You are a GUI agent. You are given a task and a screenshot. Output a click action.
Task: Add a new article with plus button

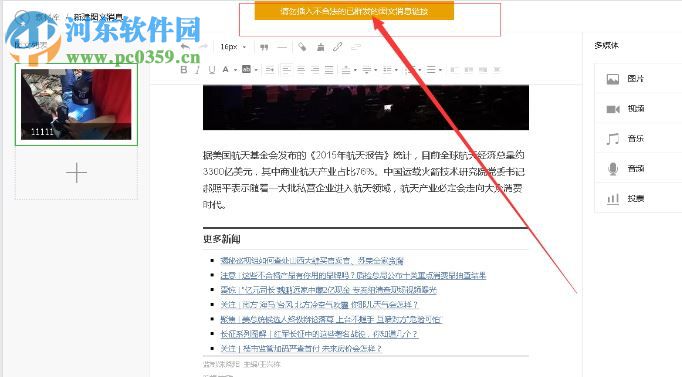point(77,173)
